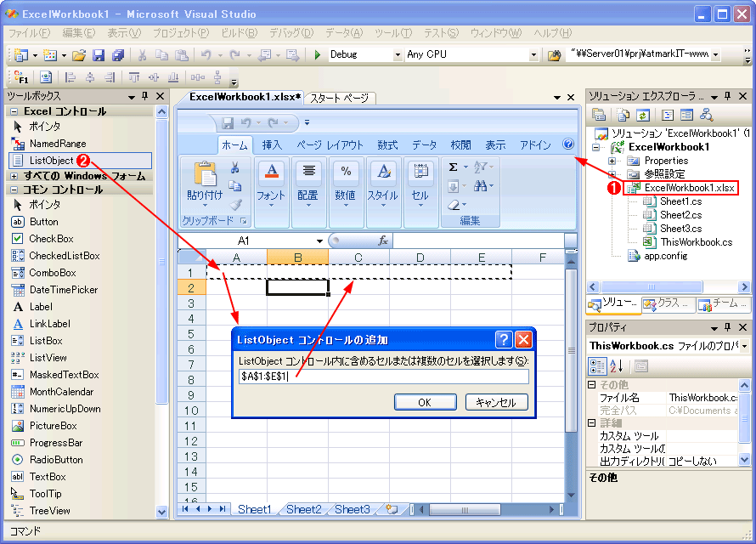Click the Excel ribbon Help question mark icon
The image size is (756, 544).
(x=568, y=144)
